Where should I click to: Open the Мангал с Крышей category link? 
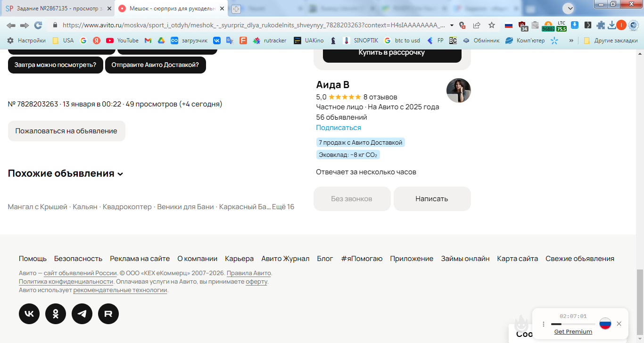(38, 207)
